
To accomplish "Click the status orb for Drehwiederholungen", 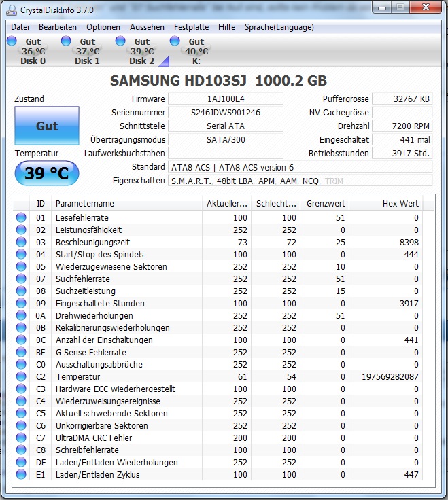I will click(21, 315).
